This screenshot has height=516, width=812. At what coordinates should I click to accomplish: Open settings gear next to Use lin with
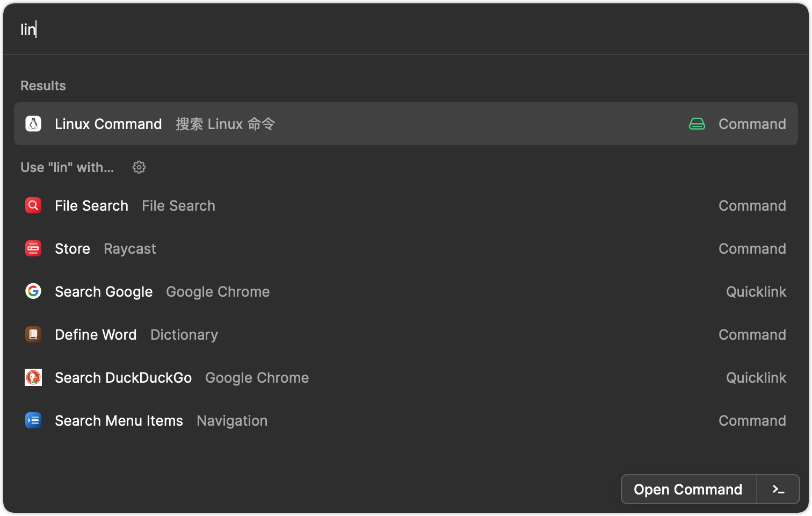[x=139, y=167]
